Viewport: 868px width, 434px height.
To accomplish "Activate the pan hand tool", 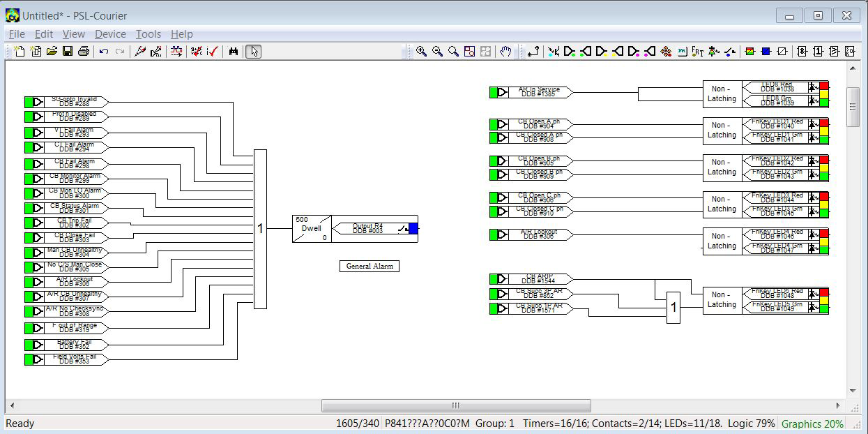I will point(505,51).
